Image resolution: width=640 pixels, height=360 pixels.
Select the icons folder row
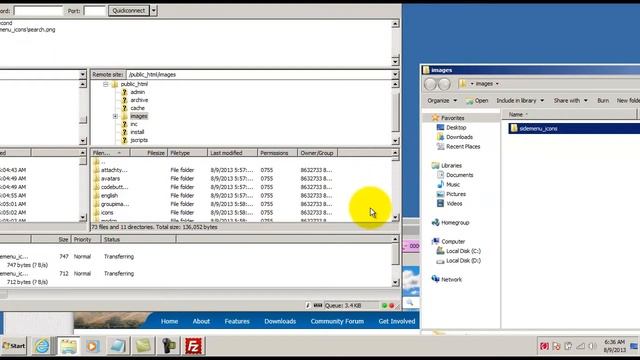click(241, 213)
